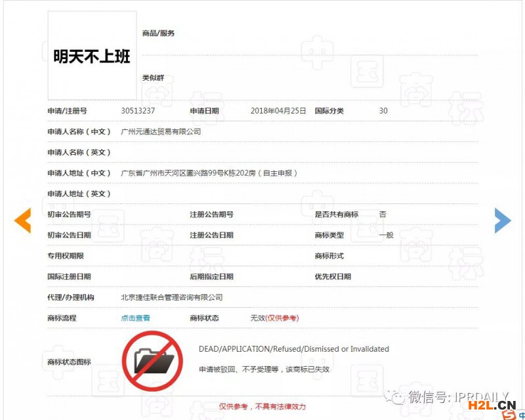Click applicant name 广州元通达贸易有限公司
This screenshot has width=525, height=420.
pyautogui.click(x=161, y=132)
